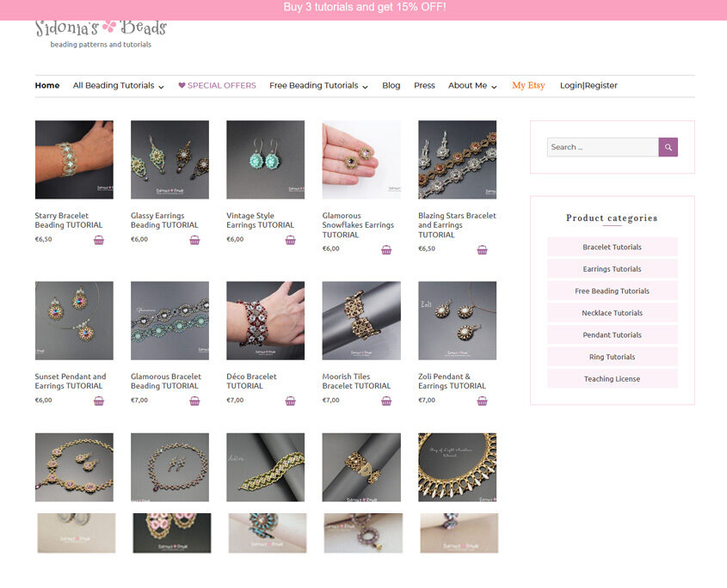Select the Teaching License category
This screenshot has width=727, height=588.
tap(612, 379)
